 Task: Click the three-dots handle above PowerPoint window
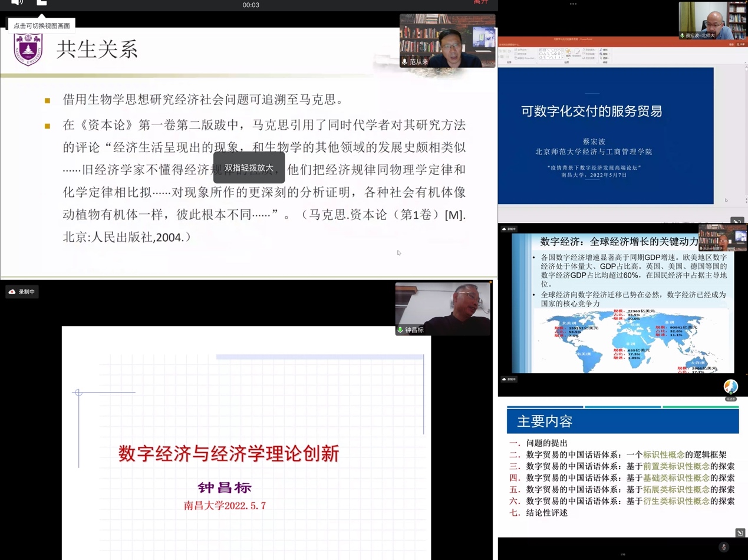573,4
